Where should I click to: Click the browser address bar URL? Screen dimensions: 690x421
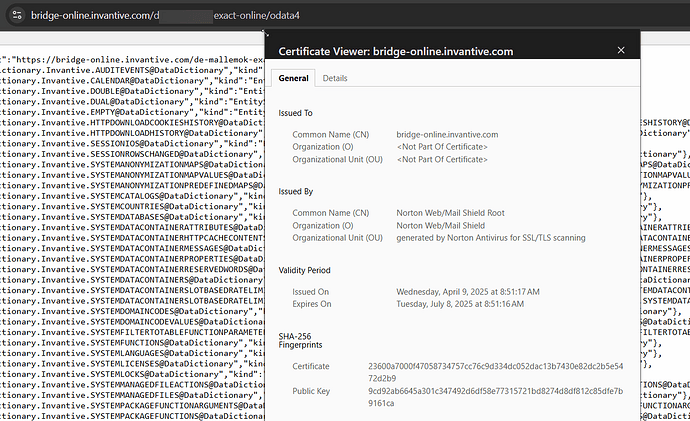pyautogui.click(x=165, y=15)
